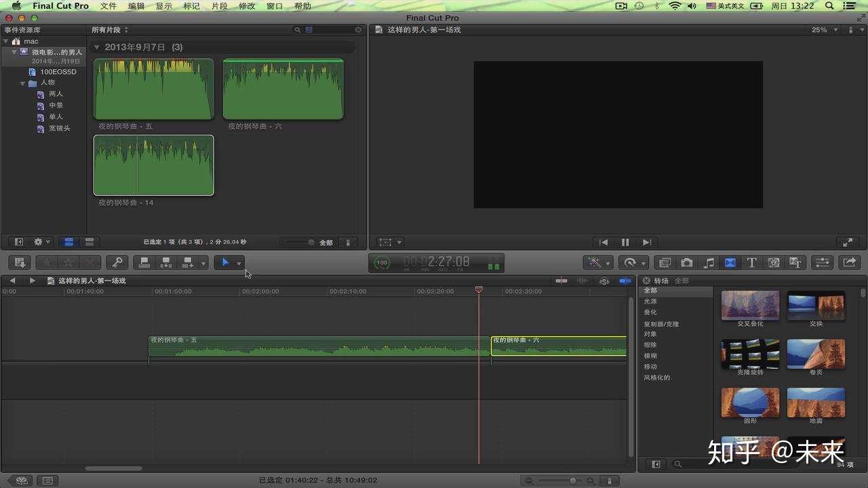
Task: Switch browser to filmstrip view
Action: [69, 242]
